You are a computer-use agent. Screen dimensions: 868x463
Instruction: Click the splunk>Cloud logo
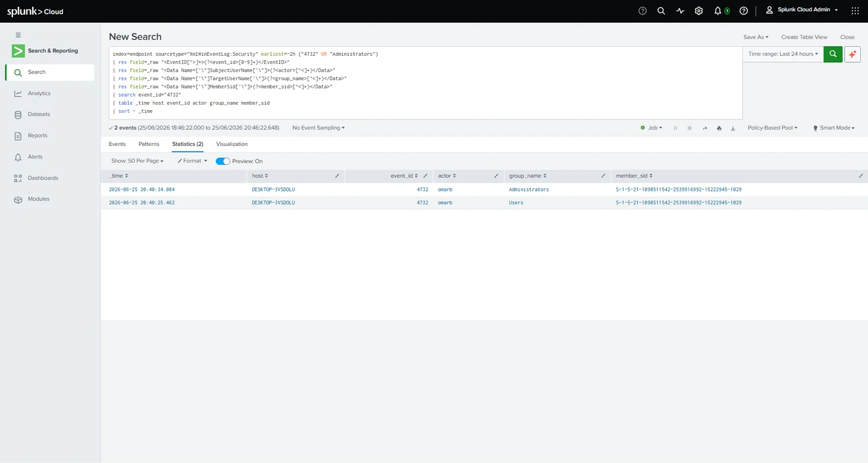(x=35, y=11)
